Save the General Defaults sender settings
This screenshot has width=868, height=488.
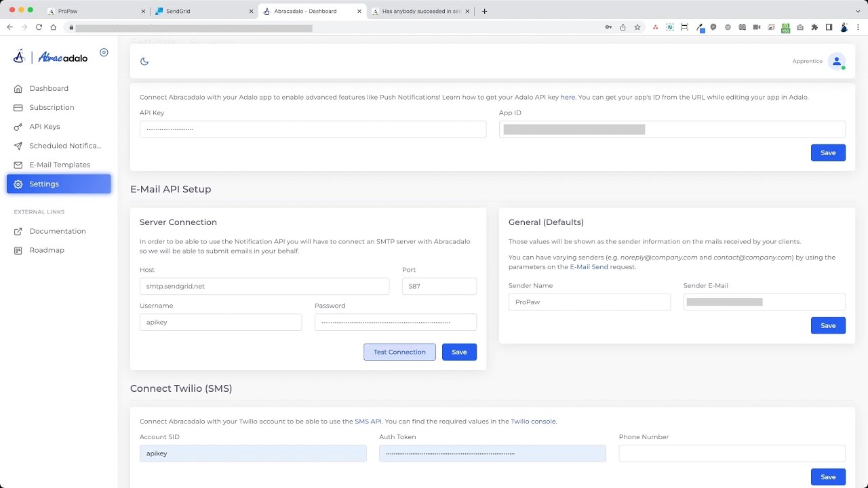tap(828, 325)
